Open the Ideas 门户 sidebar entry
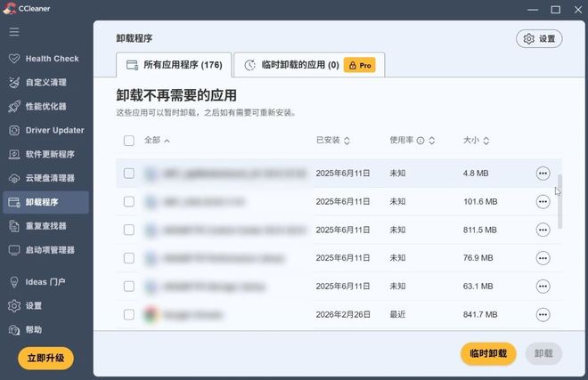588x380 pixels. [x=45, y=282]
